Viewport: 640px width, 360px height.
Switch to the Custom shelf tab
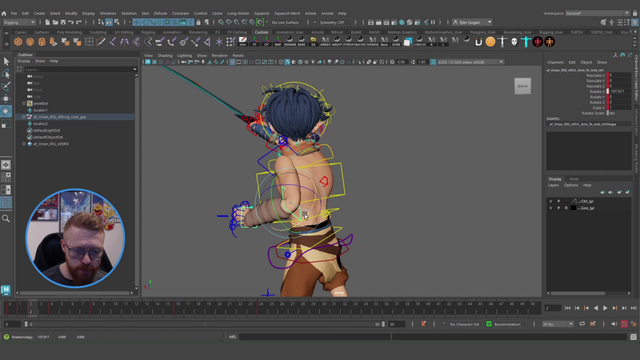pyautogui.click(x=261, y=32)
